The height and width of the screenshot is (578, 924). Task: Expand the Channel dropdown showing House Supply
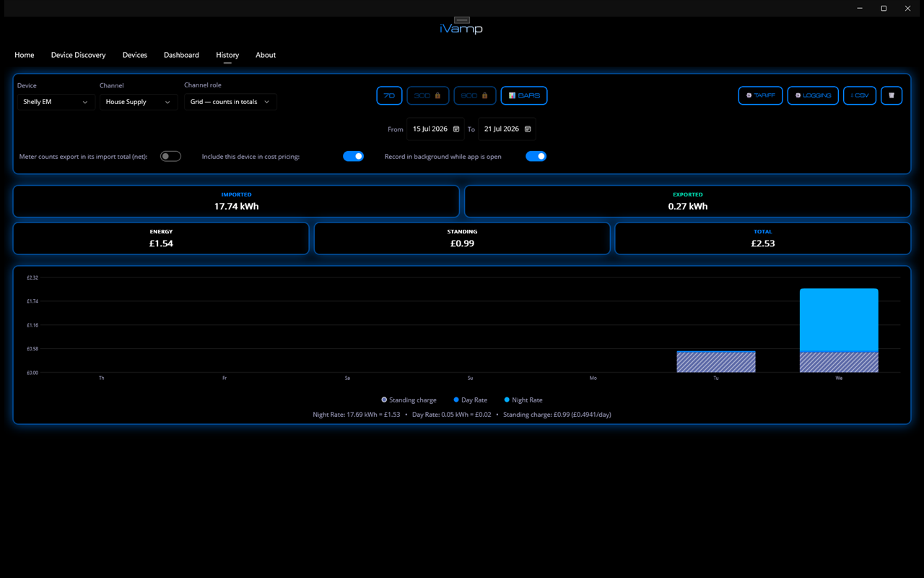click(139, 102)
